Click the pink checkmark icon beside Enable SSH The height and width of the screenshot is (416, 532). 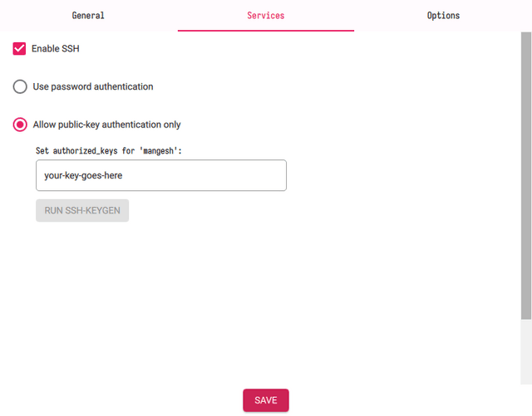point(20,49)
